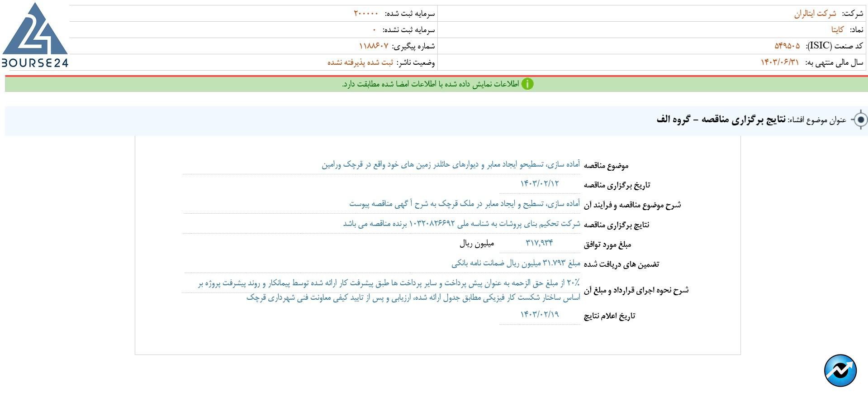This screenshot has height=398, width=868.
Task: Click results announcement date ۱۴۰۳/۰۲/۱۹
Action: [x=540, y=315]
